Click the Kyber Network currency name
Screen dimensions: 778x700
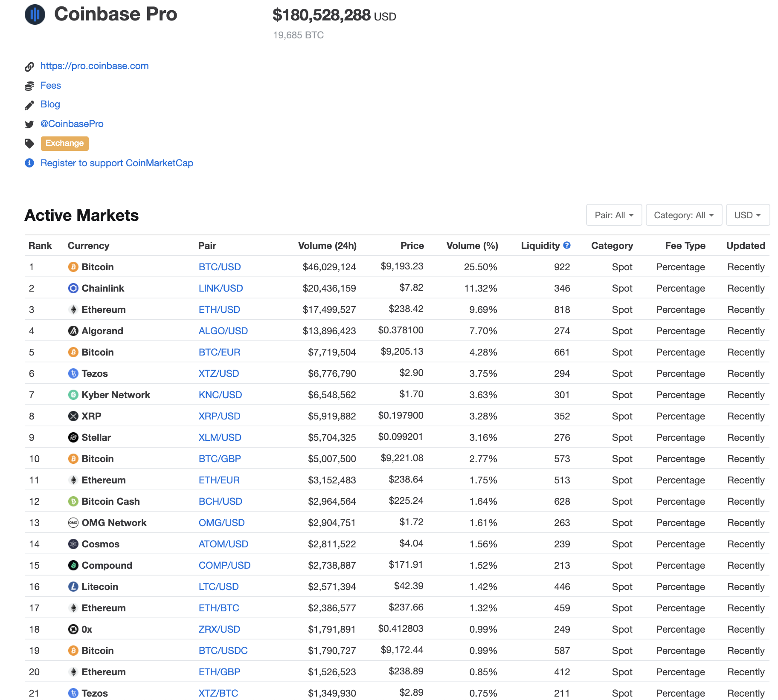(x=116, y=395)
